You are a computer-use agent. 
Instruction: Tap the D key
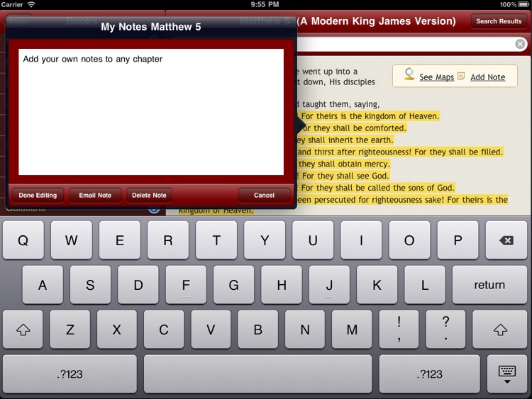pyautogui.click(x=138, y=285)
